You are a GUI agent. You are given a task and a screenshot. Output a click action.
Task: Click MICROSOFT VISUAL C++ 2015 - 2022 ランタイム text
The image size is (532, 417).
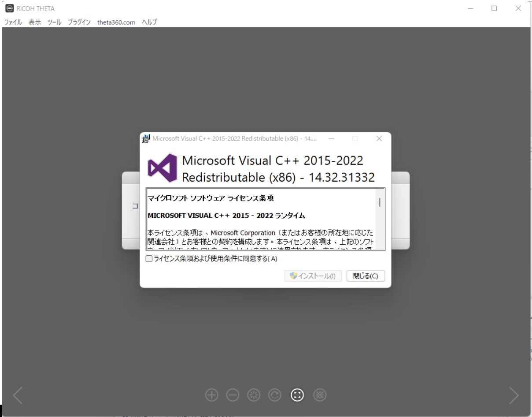226,216
